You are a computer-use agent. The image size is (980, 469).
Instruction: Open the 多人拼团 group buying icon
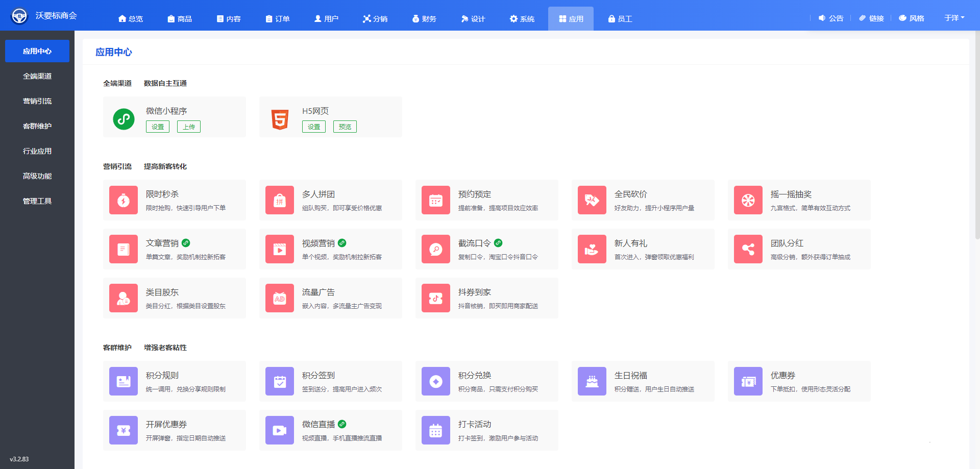[280, 200]
